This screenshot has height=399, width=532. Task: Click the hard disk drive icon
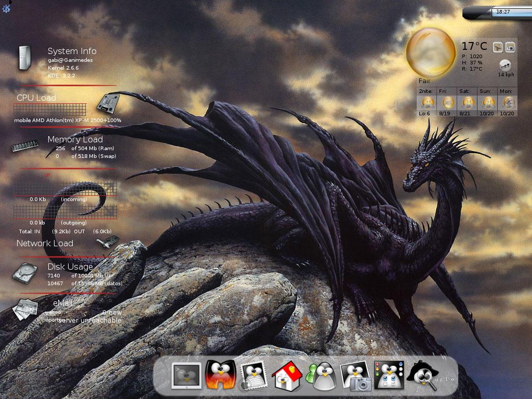point(25,273)
